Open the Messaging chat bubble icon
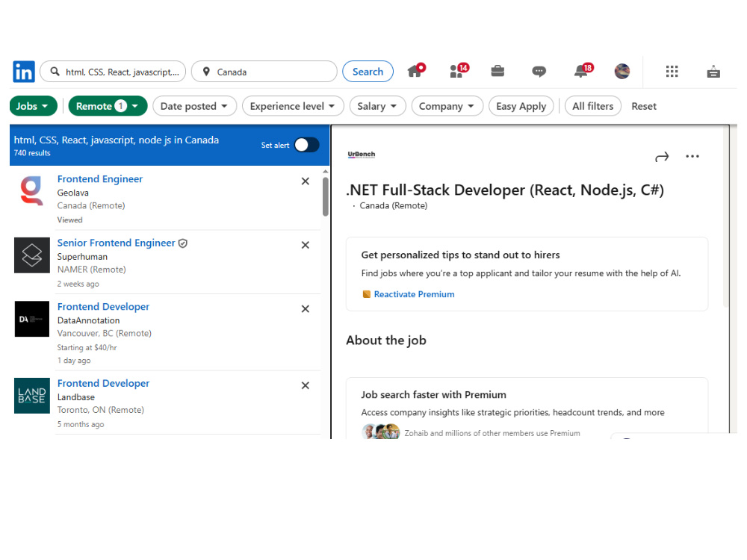747x560 pixels. (x=539, y=72)
